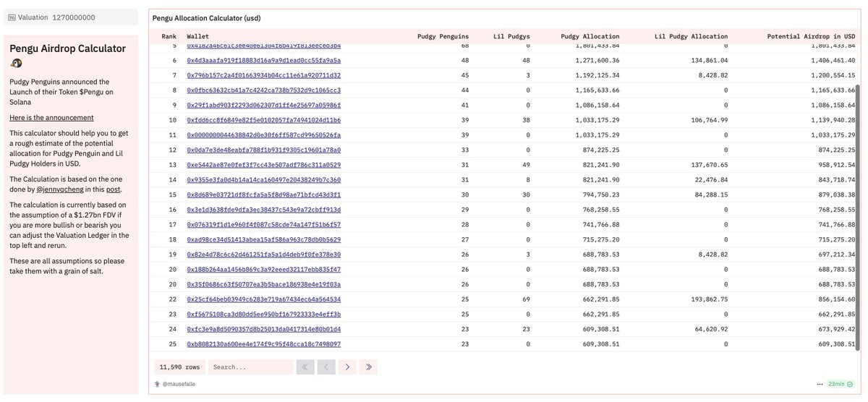Screen dimensions: 868x402
Task: Go to the previous results page
Action: [x=326, y=367]
